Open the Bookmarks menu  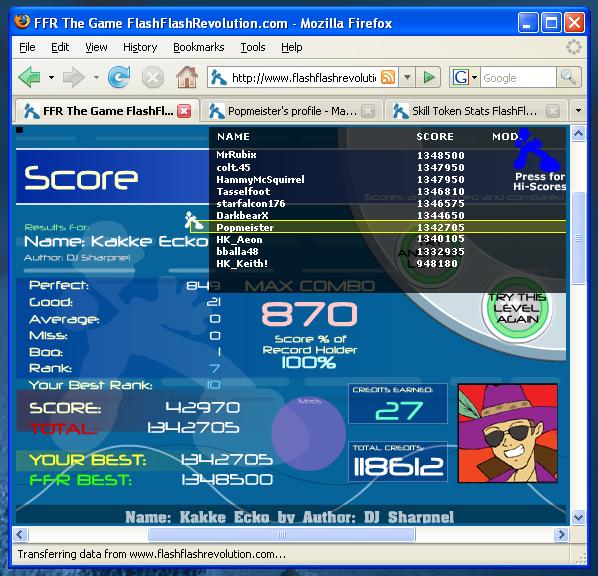click(x=199, y=47)
